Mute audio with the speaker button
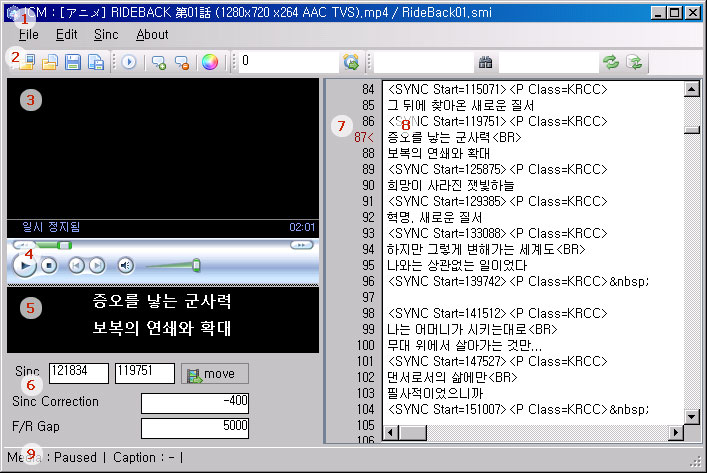This screenshot has width=707, height=473. (126, 266)
